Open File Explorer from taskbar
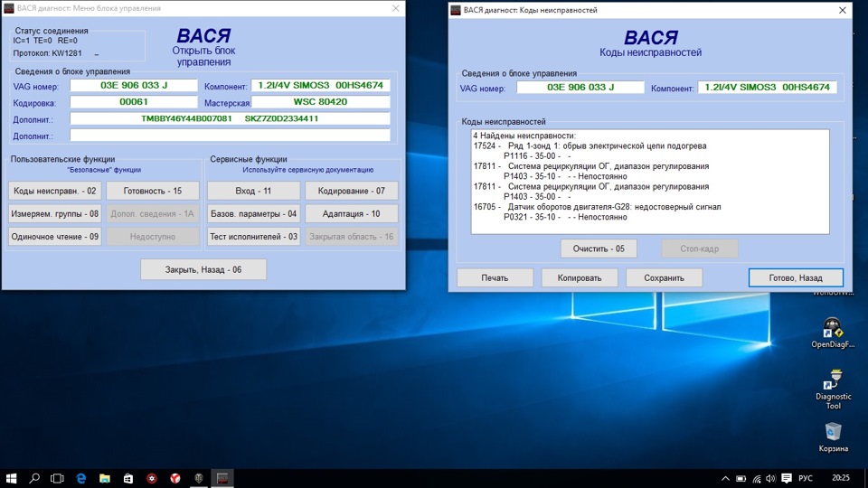Viewport: 868px width, 488px height. pos(105,479)
